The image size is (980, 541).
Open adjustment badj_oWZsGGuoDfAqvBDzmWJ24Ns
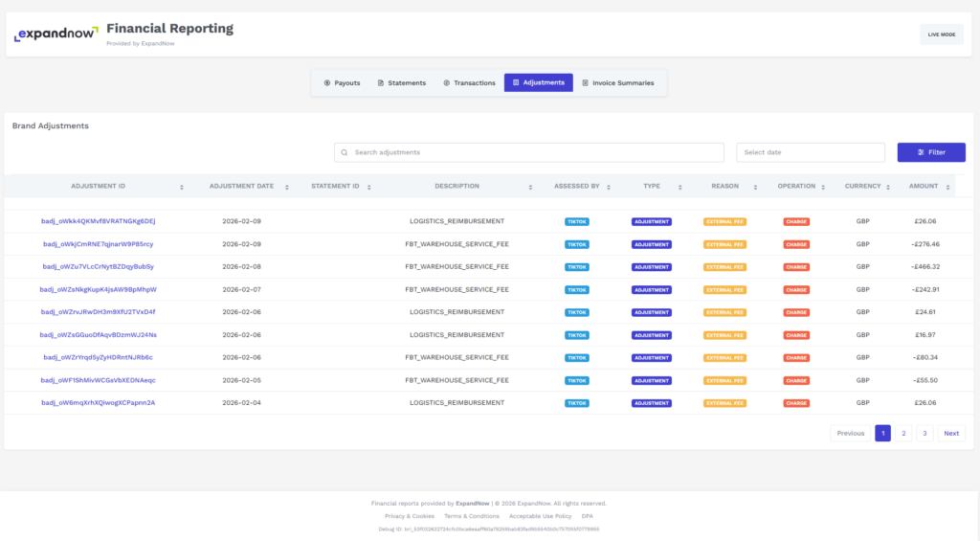[x=99, y=335]
